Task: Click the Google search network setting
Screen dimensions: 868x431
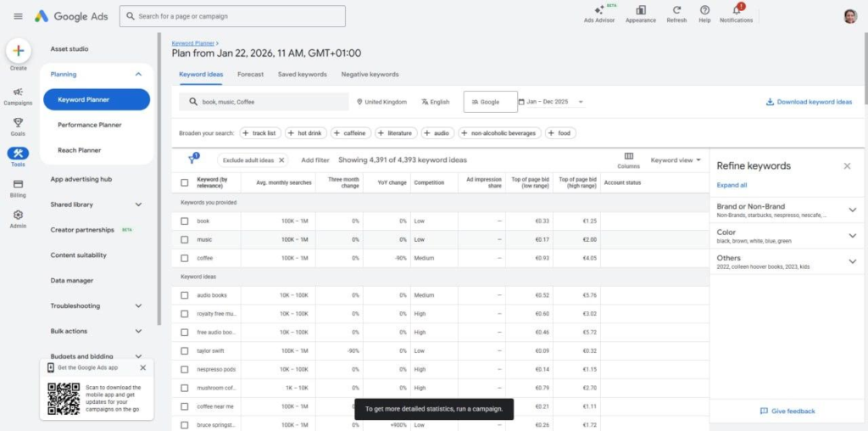Action: (491, 102)
